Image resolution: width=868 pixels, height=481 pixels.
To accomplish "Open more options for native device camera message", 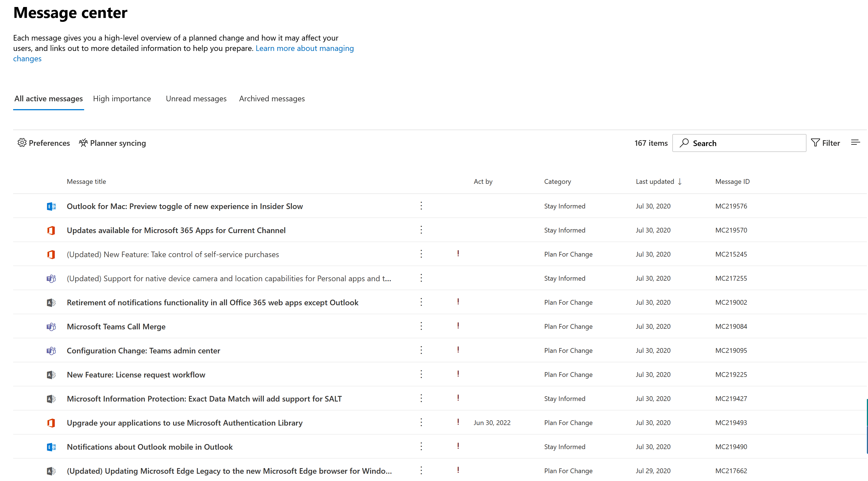I will coord(421,278).
